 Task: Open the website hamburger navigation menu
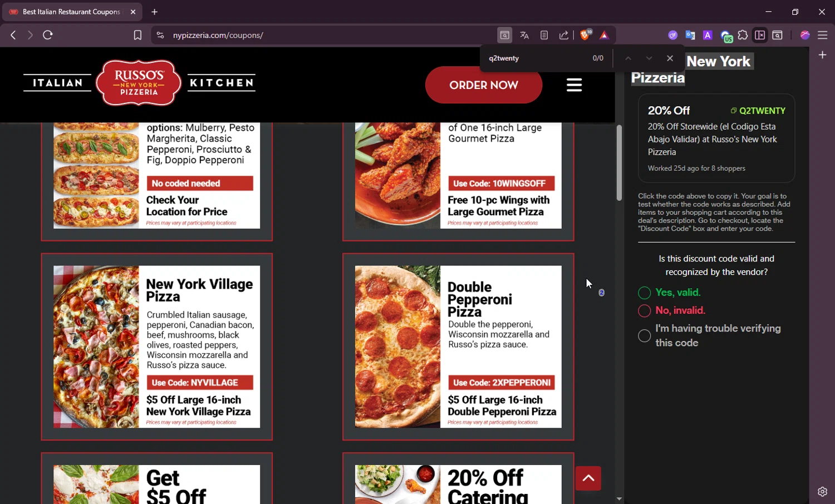(x=574, y=85)
